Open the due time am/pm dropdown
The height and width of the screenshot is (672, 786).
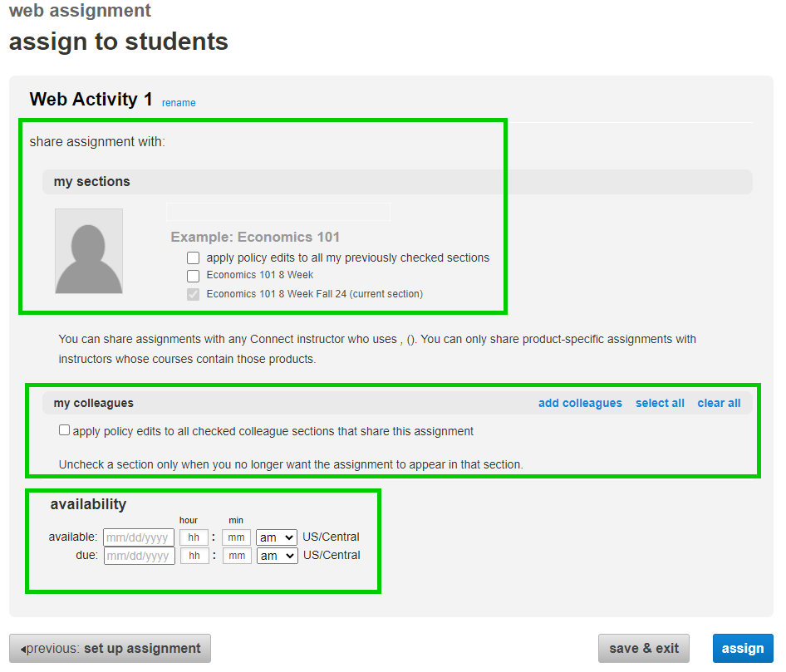click(x=277, y=556)
